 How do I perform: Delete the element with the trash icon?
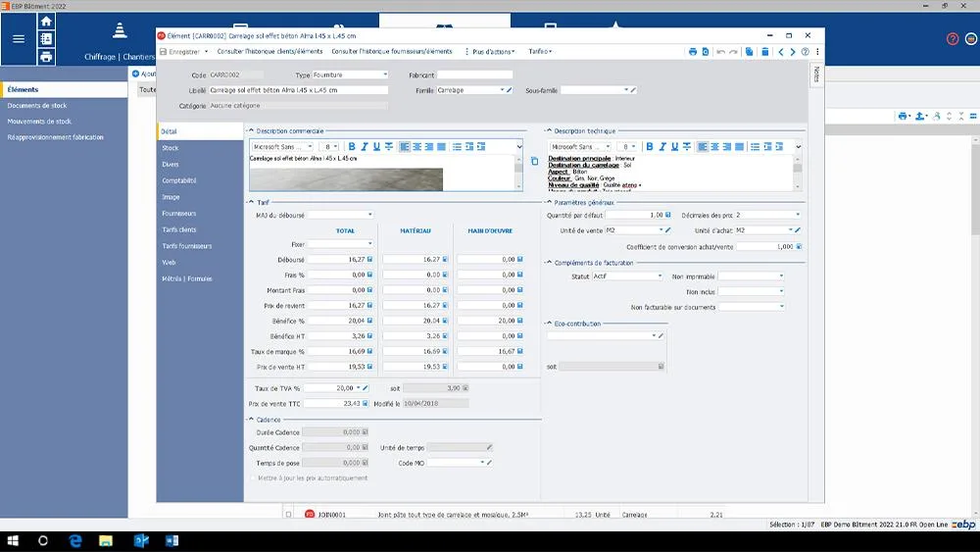(765, 52)
